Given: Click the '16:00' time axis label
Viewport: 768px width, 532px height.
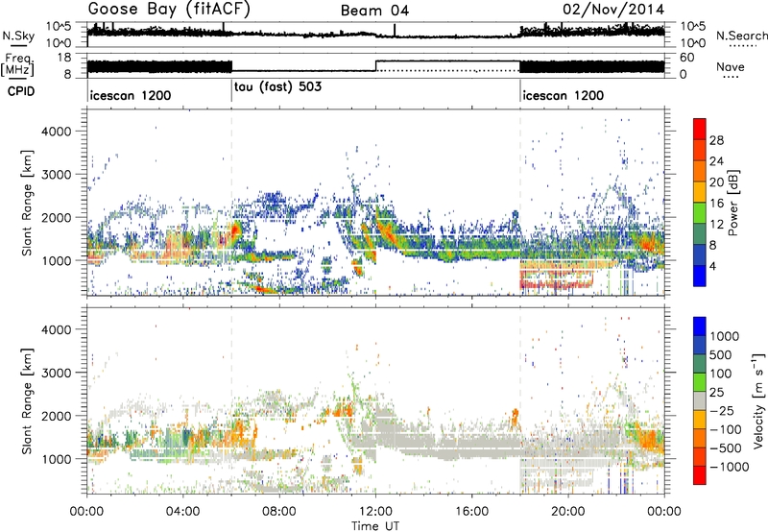Looking at the screenshot, I should click(471, 512).
